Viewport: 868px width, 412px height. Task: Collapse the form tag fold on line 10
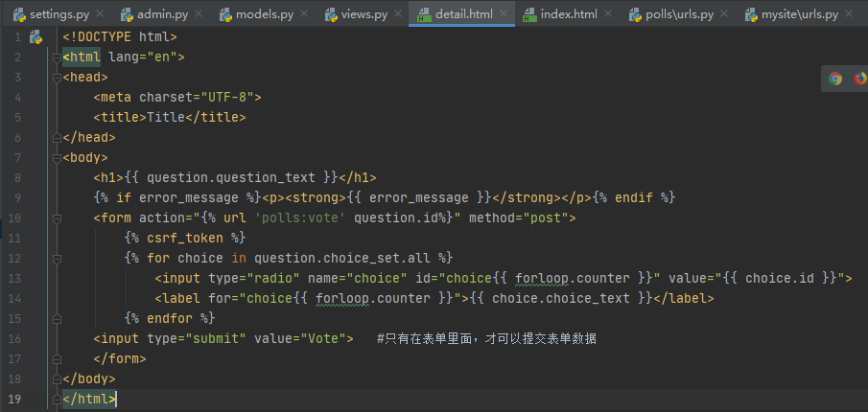pos(56,217)
